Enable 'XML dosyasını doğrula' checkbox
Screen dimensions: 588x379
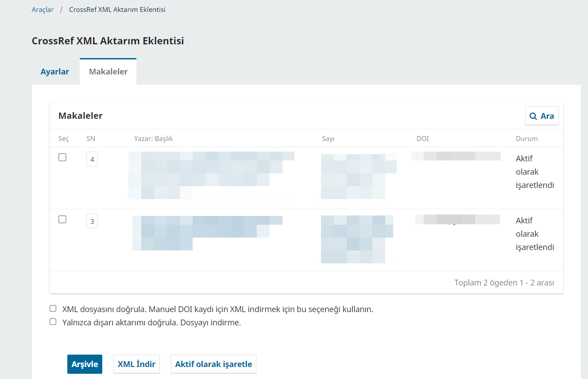click(x=53, y=309)
